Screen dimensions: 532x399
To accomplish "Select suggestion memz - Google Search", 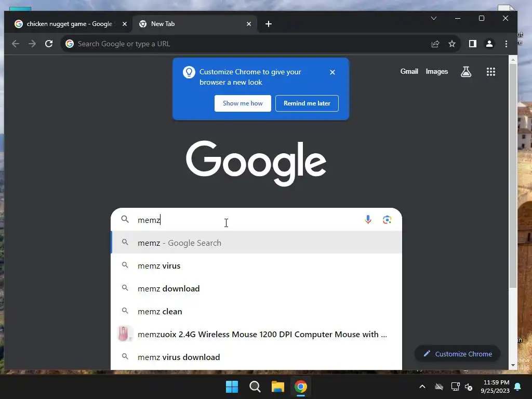I will pyautogui.click(x=257, y=243).
